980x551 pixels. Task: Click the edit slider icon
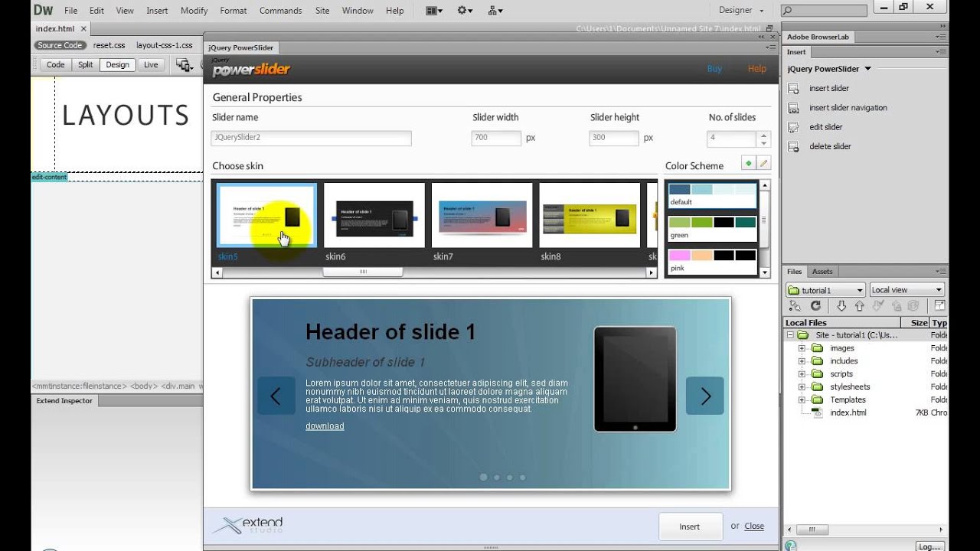coord(793,127)
